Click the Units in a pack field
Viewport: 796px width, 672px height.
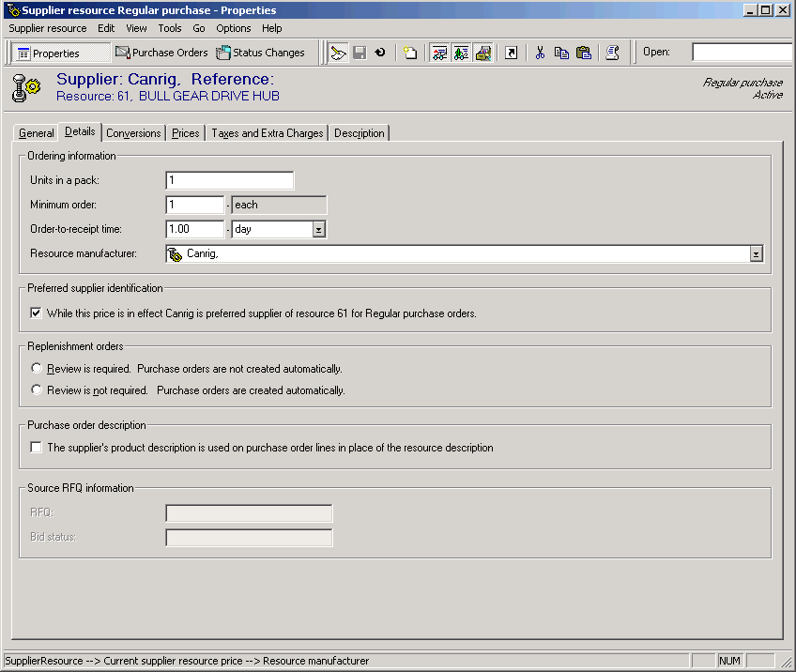click(229, 180)
